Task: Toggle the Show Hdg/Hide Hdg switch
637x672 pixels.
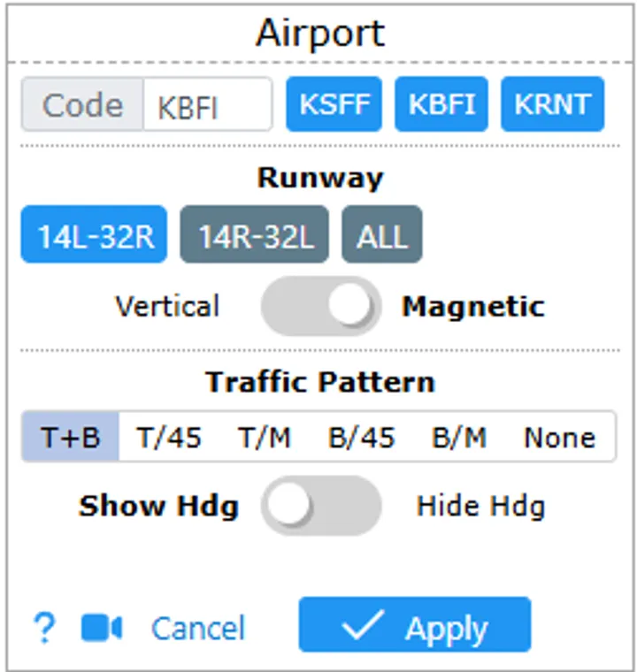Action: click(x=320, y=506)
